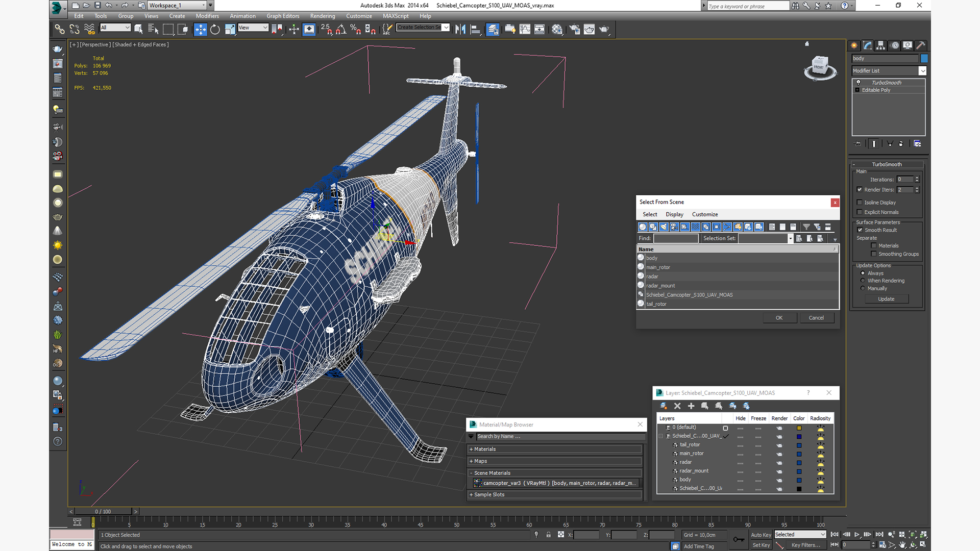Toggle the Angle Snap tool
Screen dimensions: 980x551
[x=341, y=30]
